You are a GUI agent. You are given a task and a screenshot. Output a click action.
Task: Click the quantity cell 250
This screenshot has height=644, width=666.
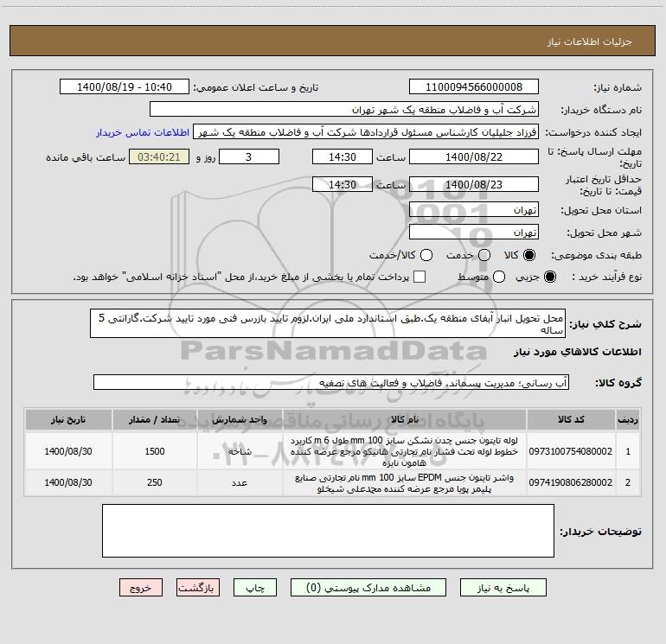point(155,483)
